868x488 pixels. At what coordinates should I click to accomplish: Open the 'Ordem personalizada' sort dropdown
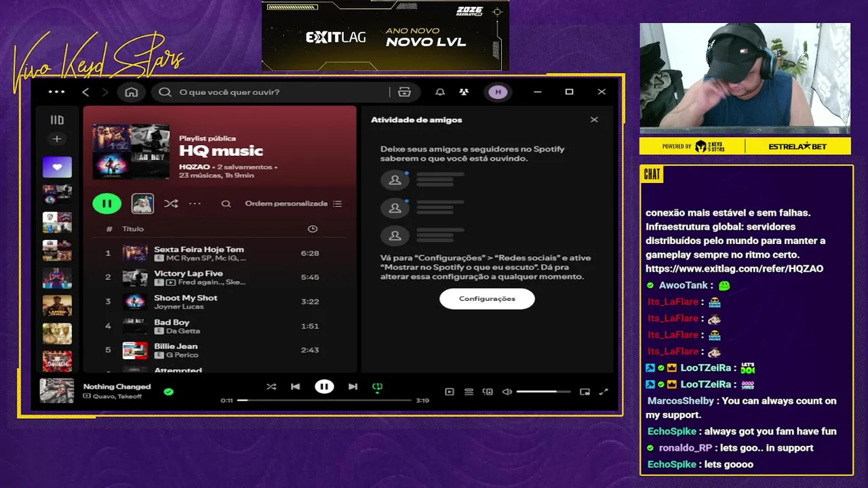(x=293, y=203)
